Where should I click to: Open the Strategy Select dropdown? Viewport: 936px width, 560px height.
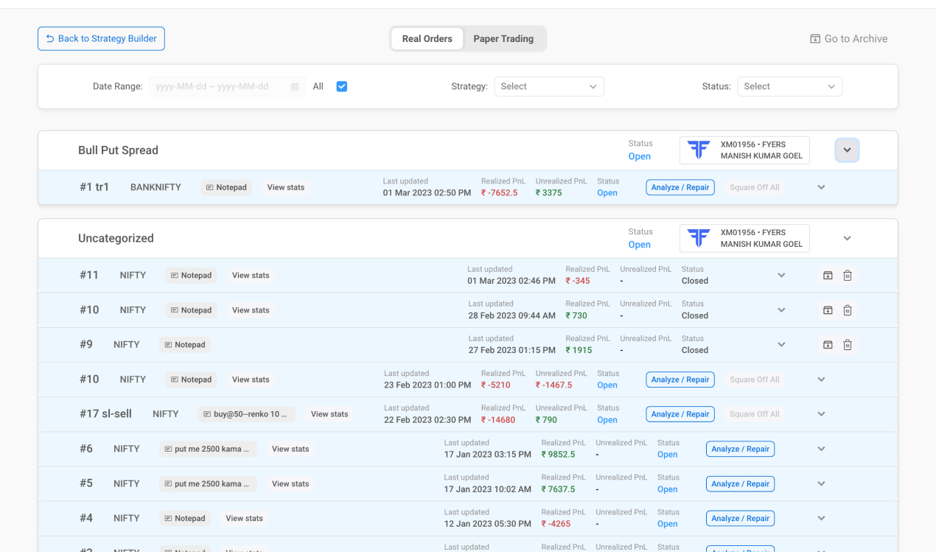point(549,86)
